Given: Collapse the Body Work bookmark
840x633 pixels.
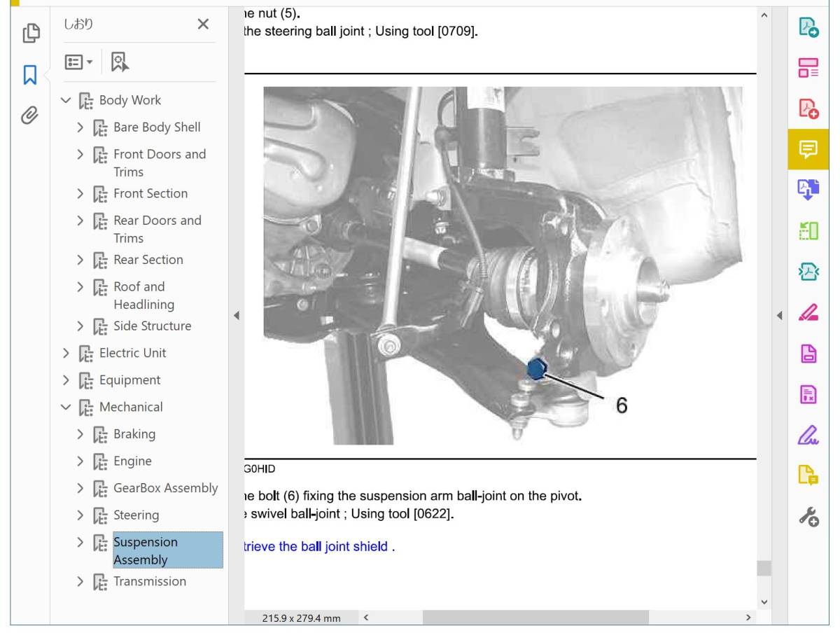Looking at the screenshot, I should pos(66,100).
